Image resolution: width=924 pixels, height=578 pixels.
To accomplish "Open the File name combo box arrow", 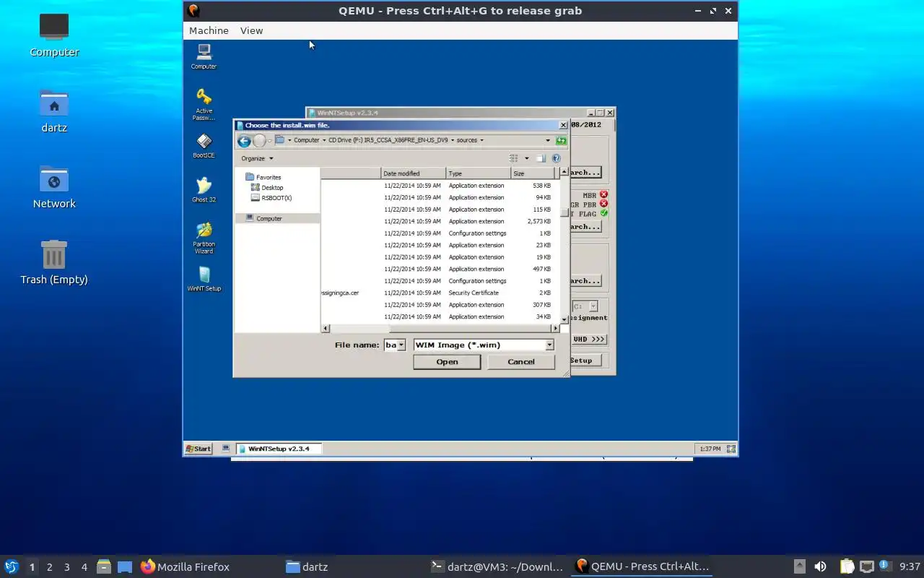I will point(401,345).
